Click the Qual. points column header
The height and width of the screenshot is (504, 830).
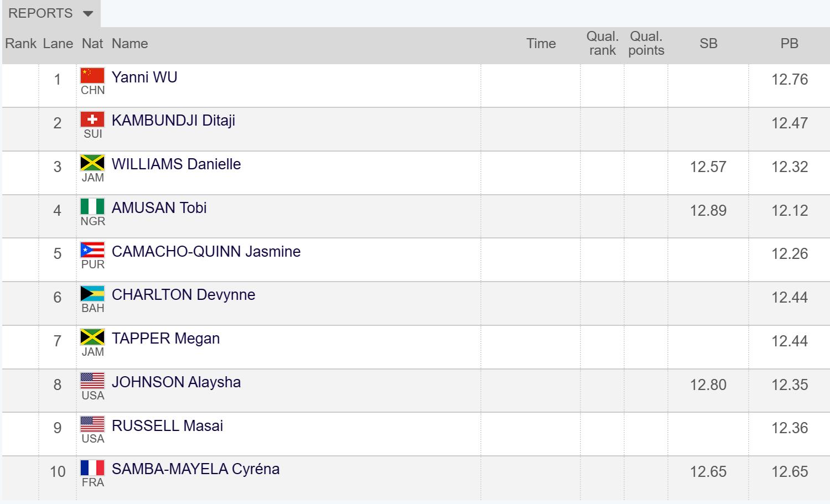click(646, 44)
